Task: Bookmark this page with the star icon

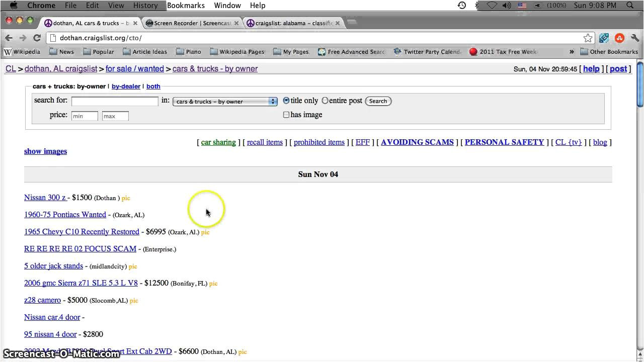Action: pyautogui.click(x=588, y=38)
